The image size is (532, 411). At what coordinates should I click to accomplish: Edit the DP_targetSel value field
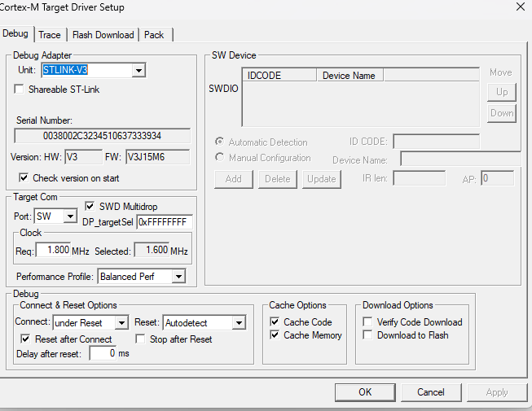click(x=165, y=222)
